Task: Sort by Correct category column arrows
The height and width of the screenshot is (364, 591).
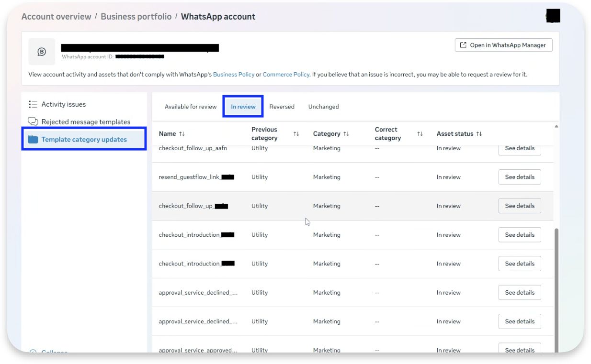Action: tap(420, 134)
